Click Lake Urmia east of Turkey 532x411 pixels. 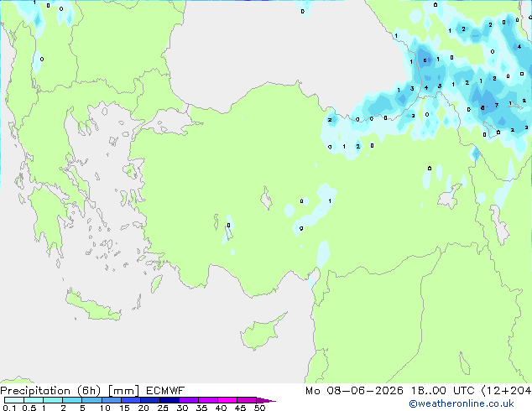click(498, 224)
